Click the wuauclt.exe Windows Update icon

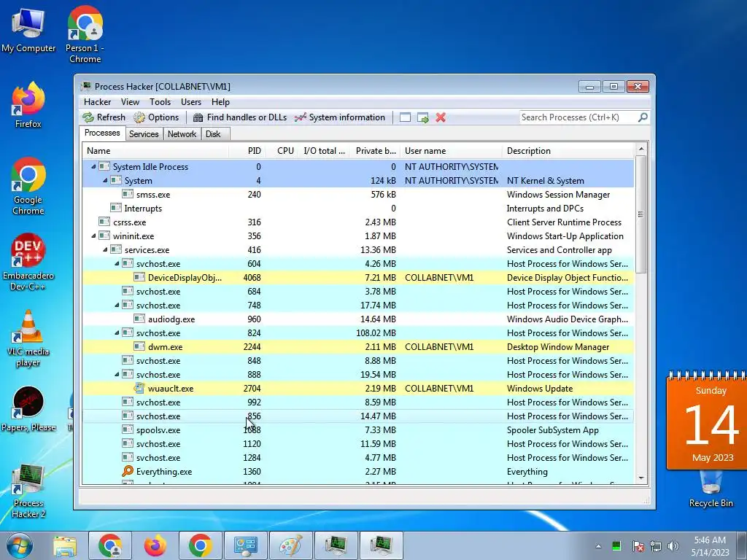139,388
